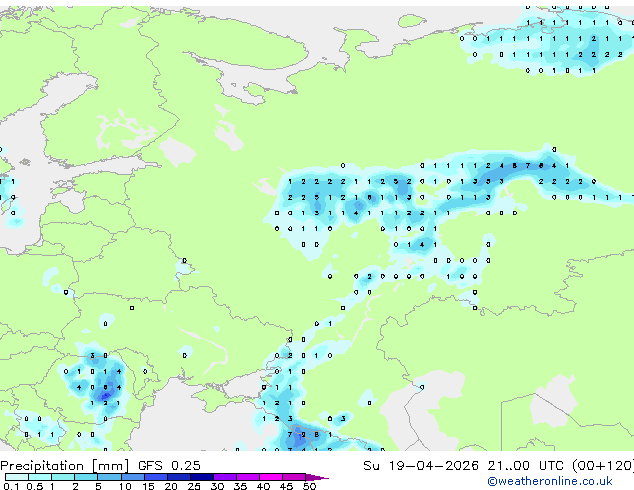Image resolution: width=634 pixels, height=490 pixels.
Task: Select the legend swatch between 20 and 25
Action: click(x=178, y=477)
